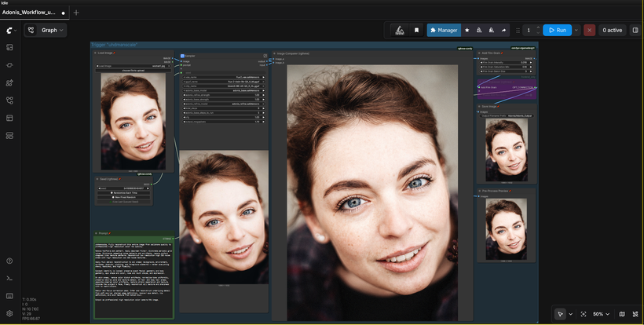Collapse the Save Image node dot
Screen dimensions: 644x325
[479, 106]
